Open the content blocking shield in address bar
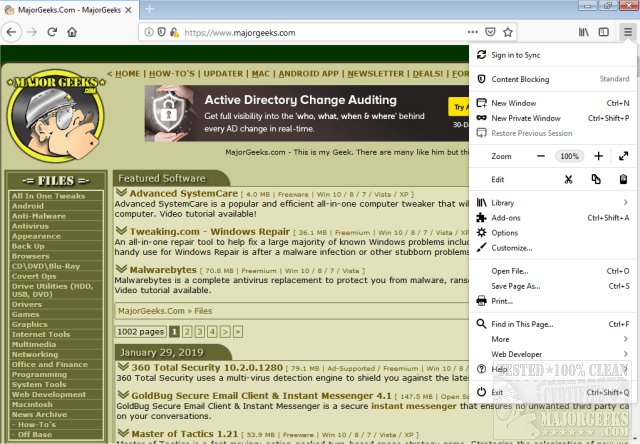Screen dimensions: 640x444 tap(162, 32)
